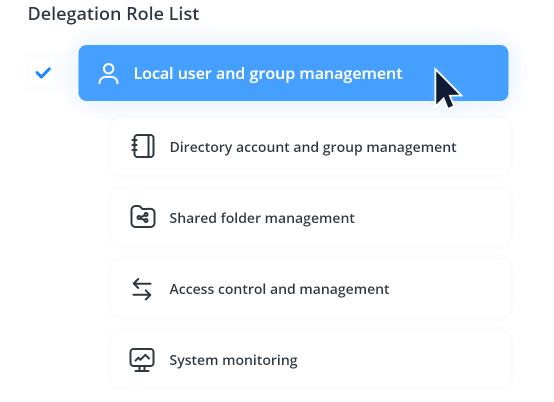The height and width of the screenshot is (402, 554).
Task: Uncheck the blue checkmark beside Local user role
Action: pyautogui.click(x=43, y=73)
